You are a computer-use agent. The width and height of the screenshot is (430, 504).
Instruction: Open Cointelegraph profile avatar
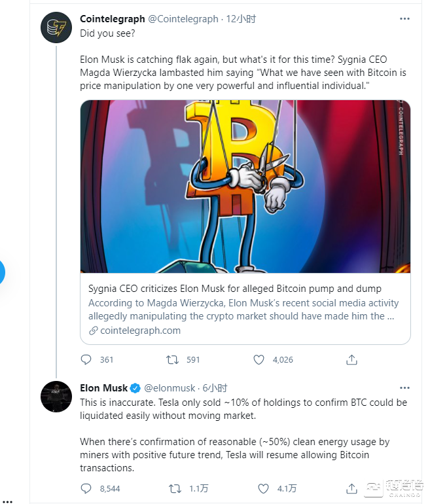(56, 28)
